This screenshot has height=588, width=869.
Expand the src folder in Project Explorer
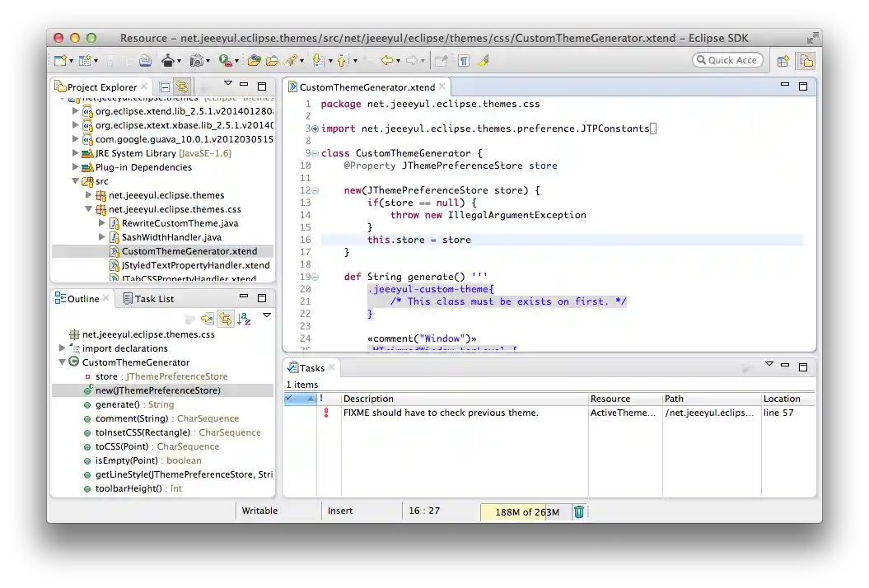coord(75,181)
